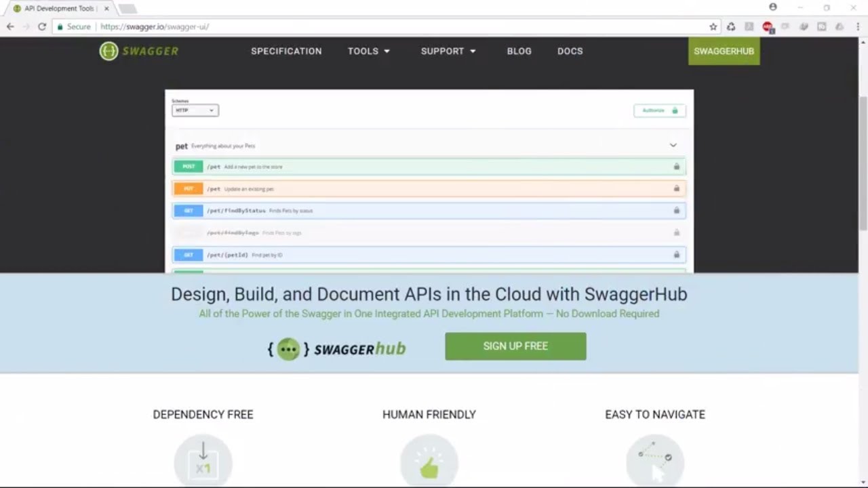Click 'Design, Build, and Document APIs' headline

click(x=429, y=294)
